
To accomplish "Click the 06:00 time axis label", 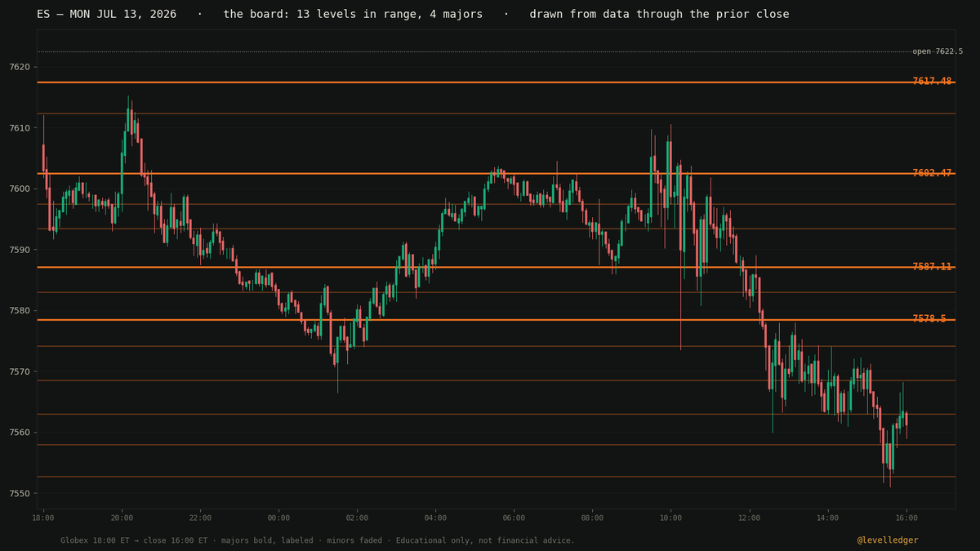I will [x=514, y=518].
